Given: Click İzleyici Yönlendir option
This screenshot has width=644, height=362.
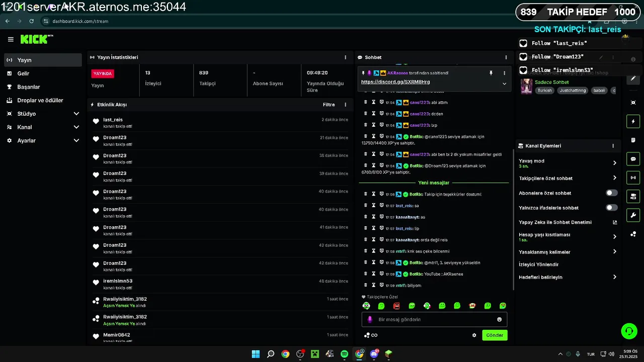Looking at the screenshot, I should point(538,264).
